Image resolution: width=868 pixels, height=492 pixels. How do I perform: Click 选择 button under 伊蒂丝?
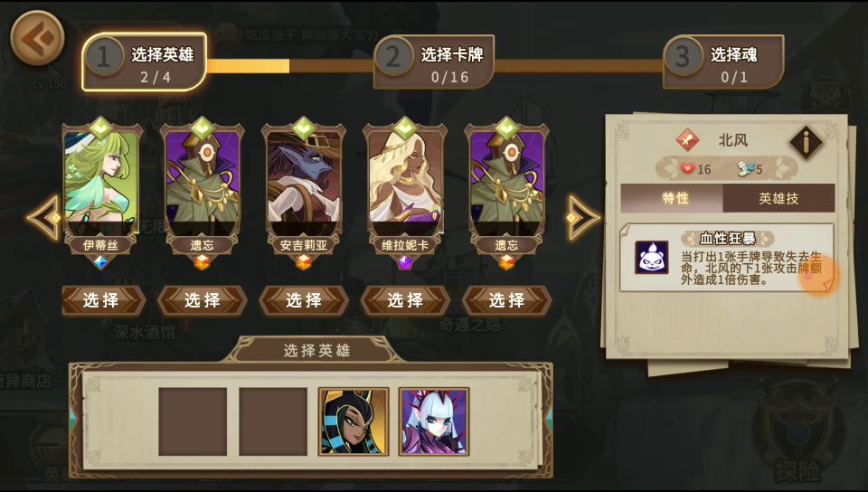(102, 300)
